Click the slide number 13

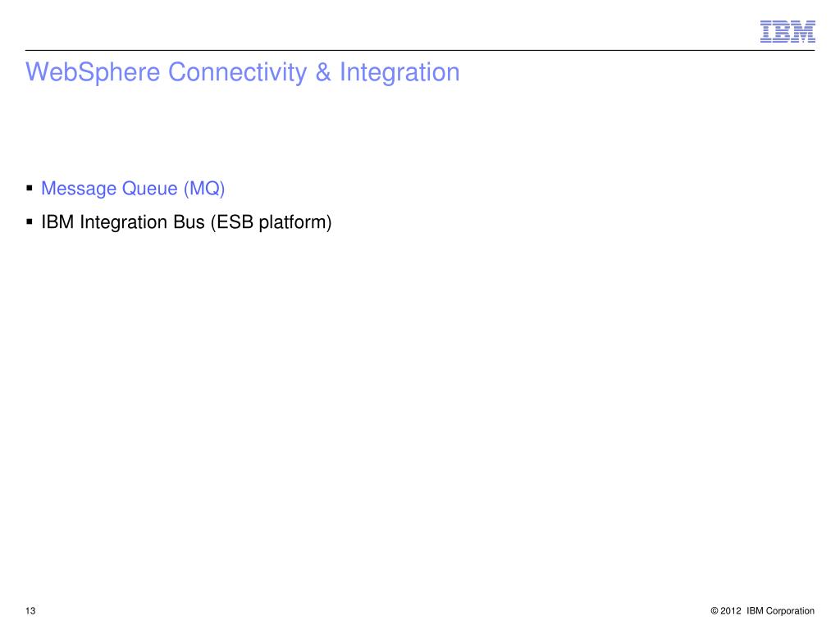[30, 610]
